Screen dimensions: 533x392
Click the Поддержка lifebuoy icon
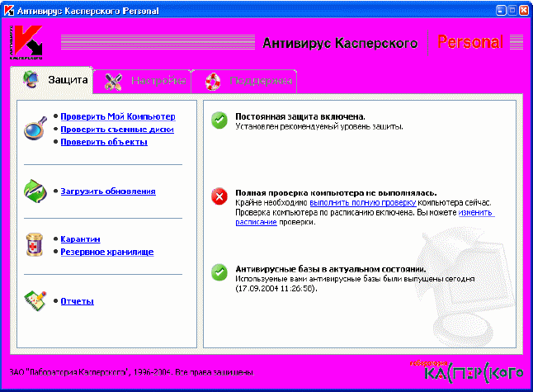pos(213,82)
